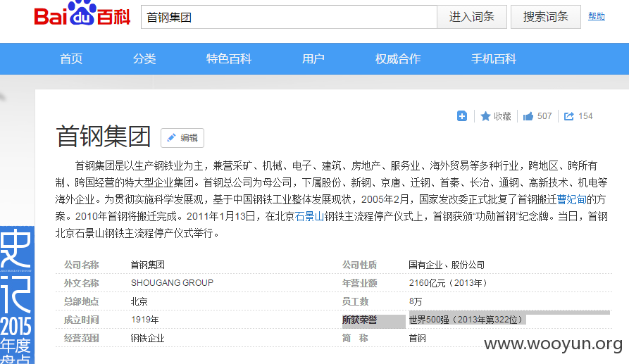This screenshot has height=364, width=629.
Task: Click the thumbs-up like icon showing 507
Action: (x=537, y=116)
